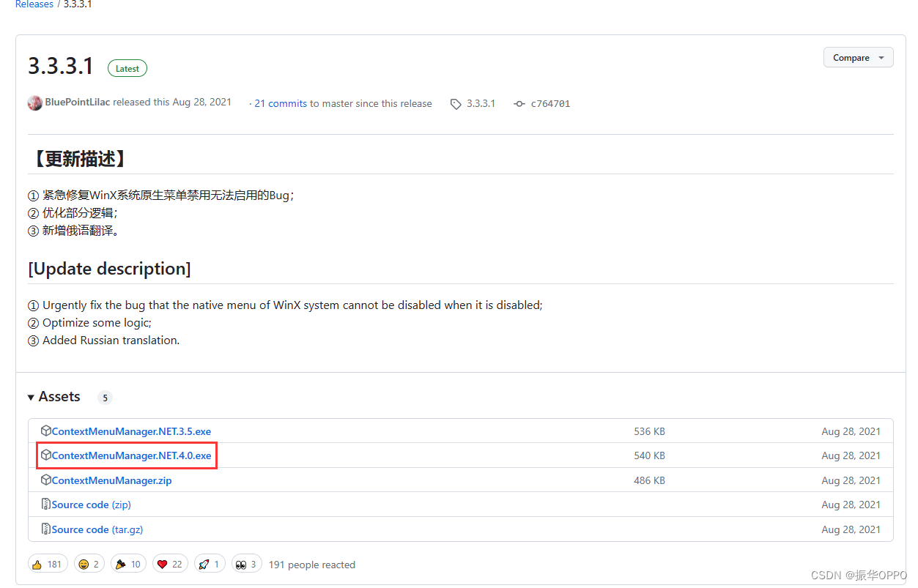Click the 191 people reacted text

[x=312, y=565]
